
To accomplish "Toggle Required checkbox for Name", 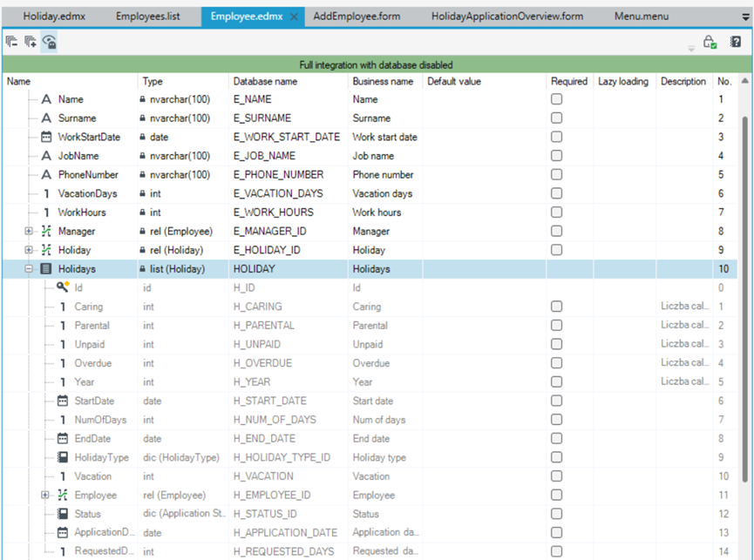I will pyautogui.click(x=556, y=99).
